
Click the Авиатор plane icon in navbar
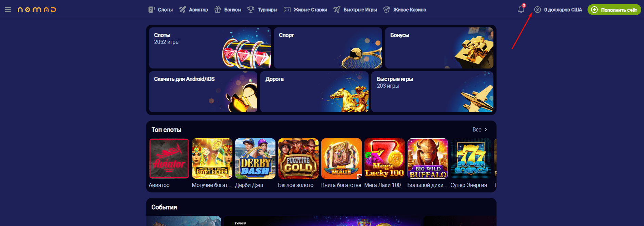point(183,10)
